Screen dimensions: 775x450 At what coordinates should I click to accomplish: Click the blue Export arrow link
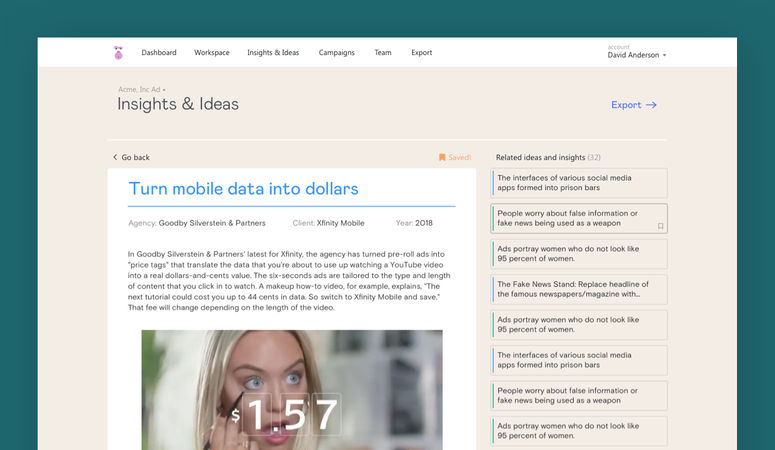[634, 105]
